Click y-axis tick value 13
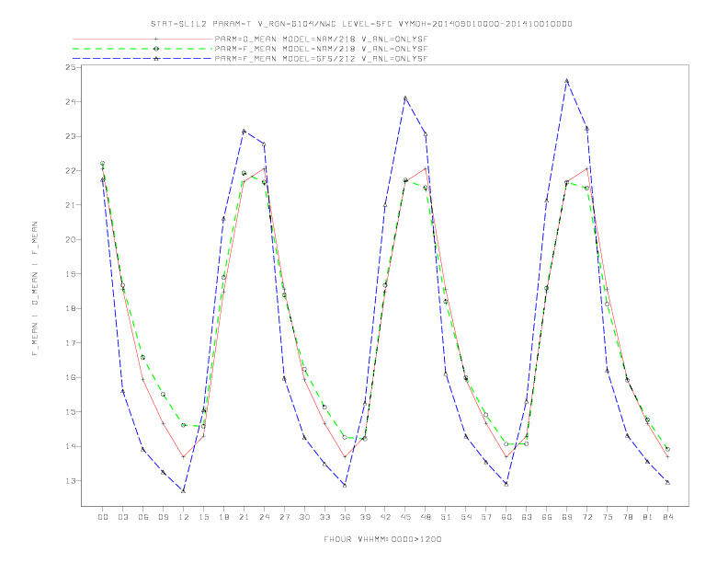This screenshot has height=563, width=728. [71, 481]
